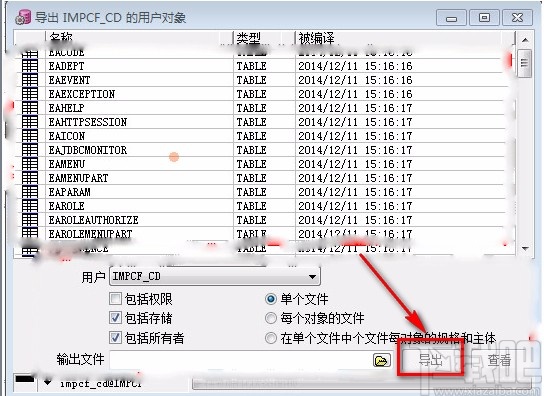The width and height of the screenshot is (544, 396).
Task: Select the EAHTTPSESSION row name
Action: click(88, 122)
